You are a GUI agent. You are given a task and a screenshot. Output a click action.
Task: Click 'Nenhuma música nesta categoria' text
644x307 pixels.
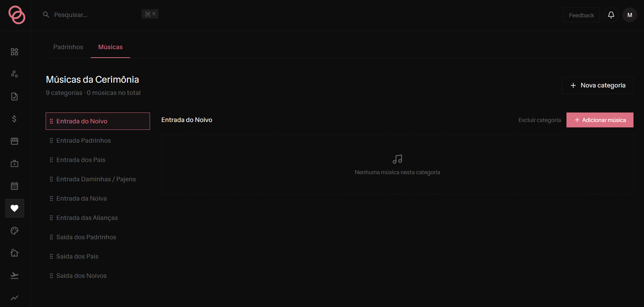tap(397, 172)
